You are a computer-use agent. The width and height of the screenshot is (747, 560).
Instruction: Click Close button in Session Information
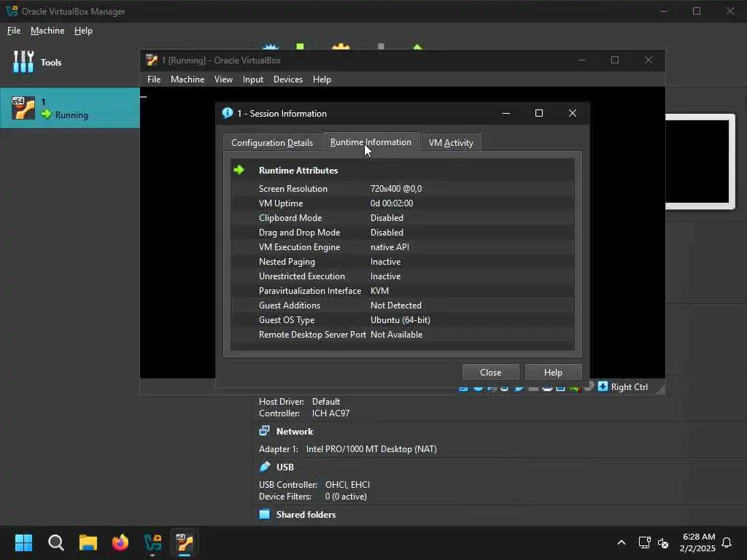pos(491,372)
